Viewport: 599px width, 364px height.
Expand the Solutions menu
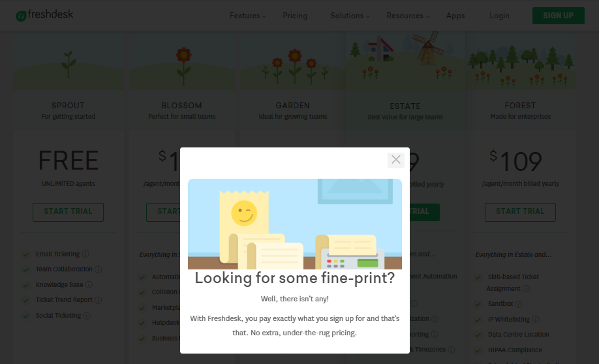point(350,16)
